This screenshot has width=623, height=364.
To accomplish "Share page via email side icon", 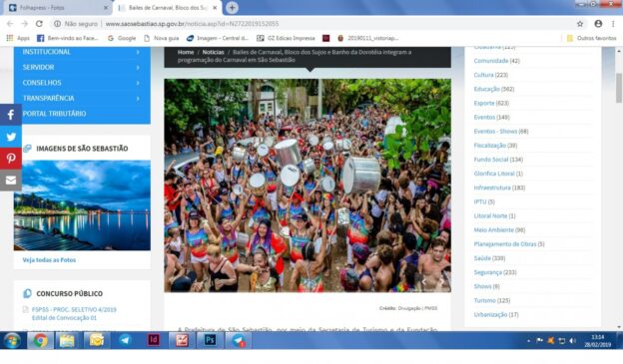I will tap(11, 181).
